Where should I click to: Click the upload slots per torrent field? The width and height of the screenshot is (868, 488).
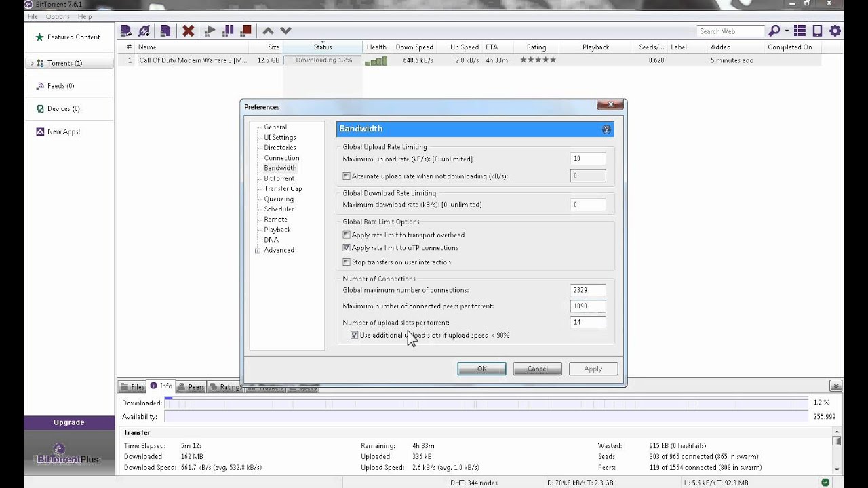click(588, 323)
